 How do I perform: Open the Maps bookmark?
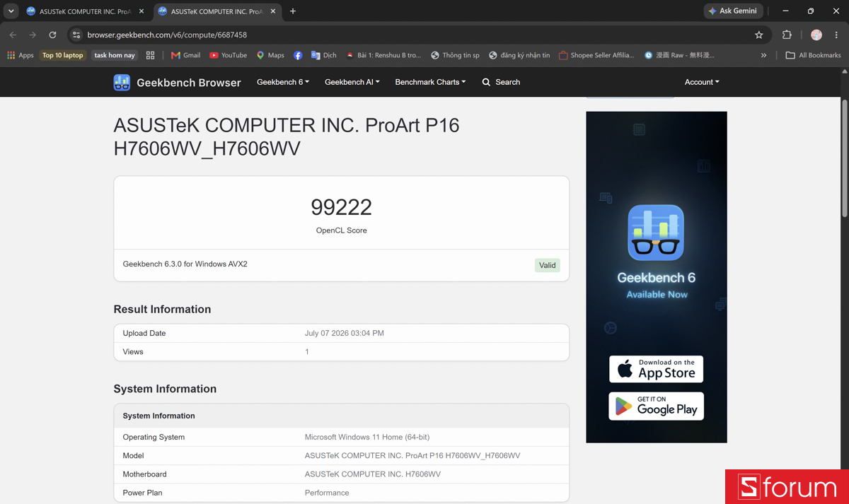click(x=270, y=55)
